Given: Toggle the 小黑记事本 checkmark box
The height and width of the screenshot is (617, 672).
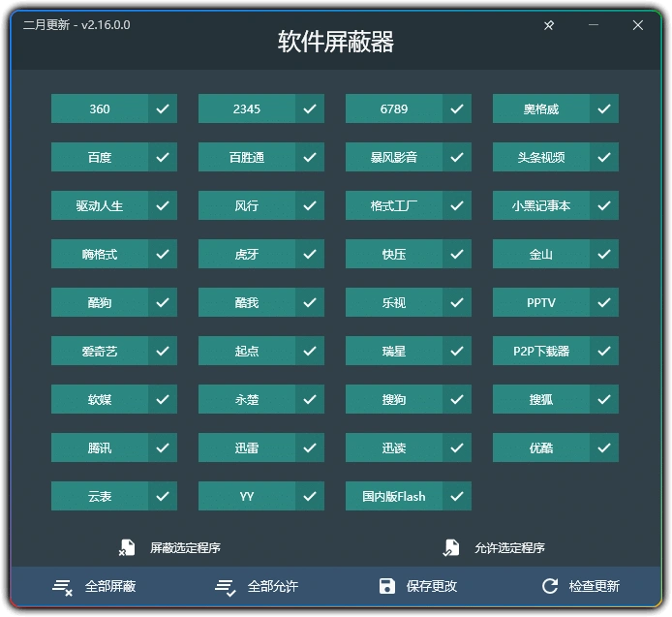Looking at the screenshot, I should click(604, 205).
